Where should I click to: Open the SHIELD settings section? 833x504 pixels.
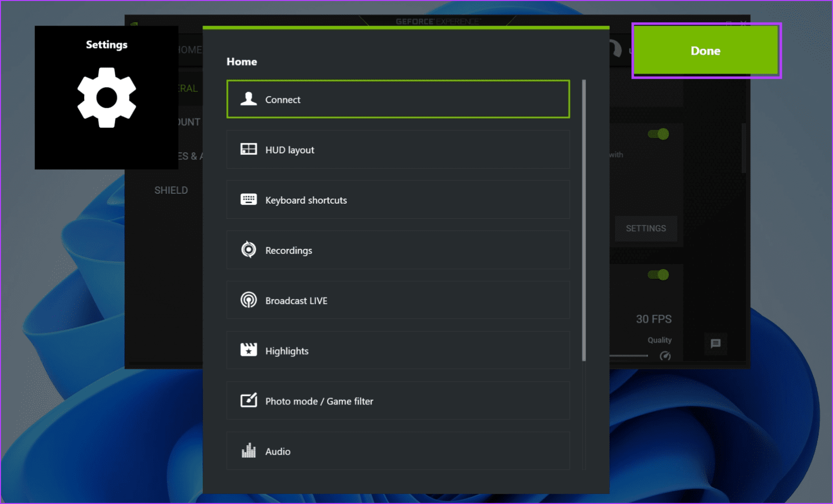[x=171, y=190]
